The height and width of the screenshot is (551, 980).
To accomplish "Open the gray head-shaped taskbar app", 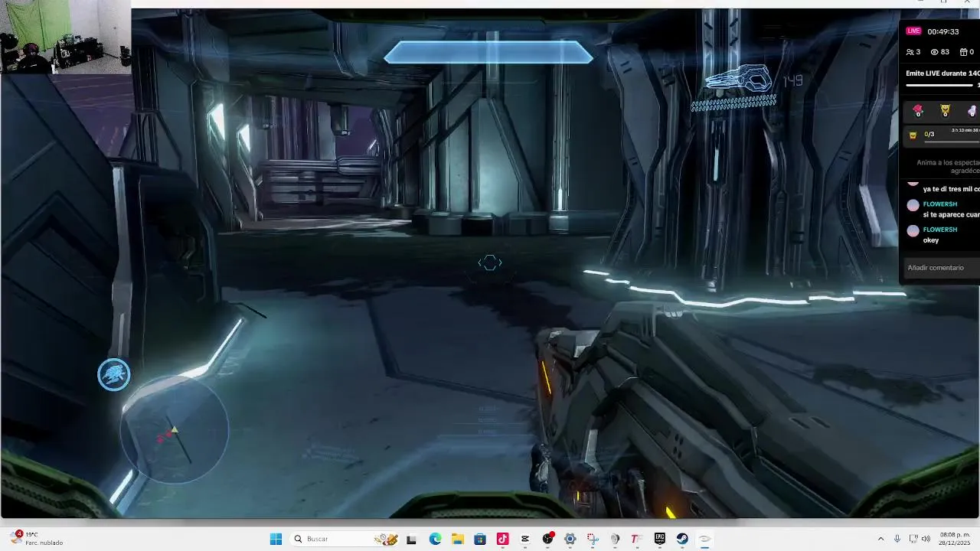I will pyautogui.click(x=614, y=539).
